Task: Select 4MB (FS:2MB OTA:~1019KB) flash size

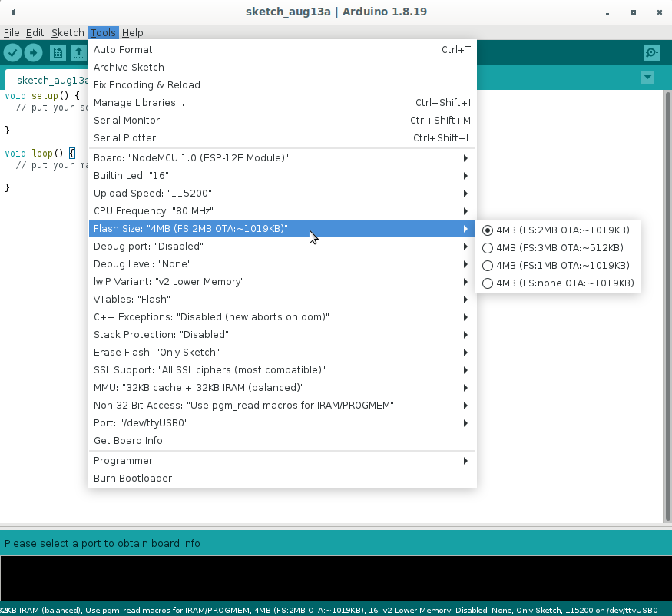Action: pos(558,230)
